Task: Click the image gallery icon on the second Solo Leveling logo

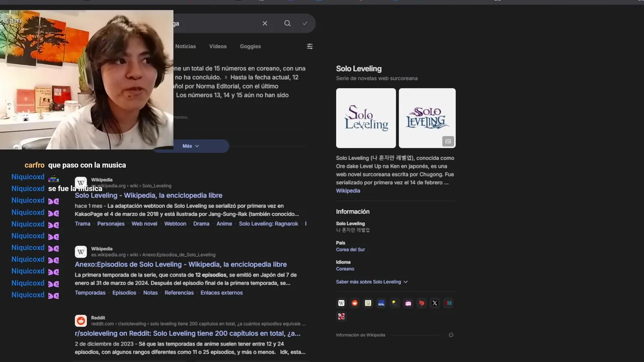Action: (x=448, y=141)
